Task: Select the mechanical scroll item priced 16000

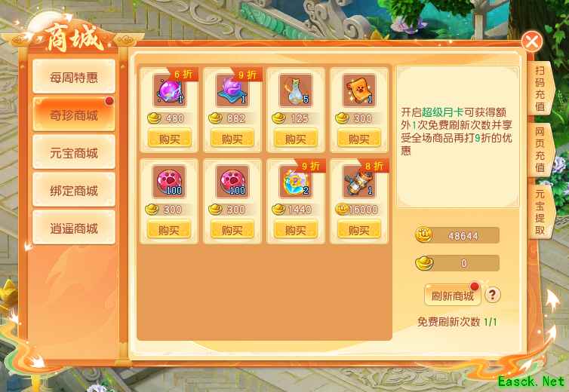Action: point(359,182)
